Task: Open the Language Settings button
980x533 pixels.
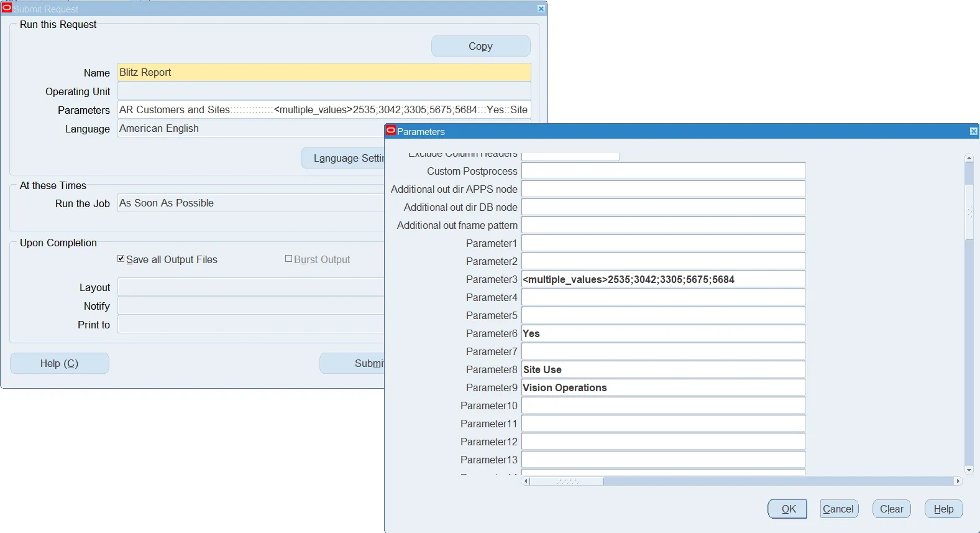Action: pyautogui.click(x=343, y=158)
